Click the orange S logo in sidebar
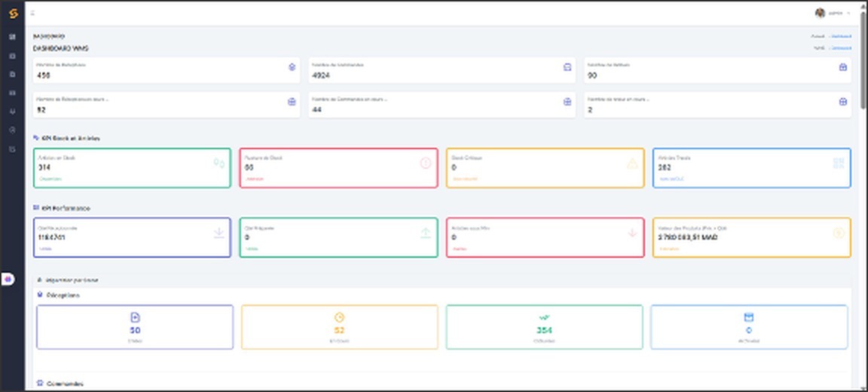 13,14
